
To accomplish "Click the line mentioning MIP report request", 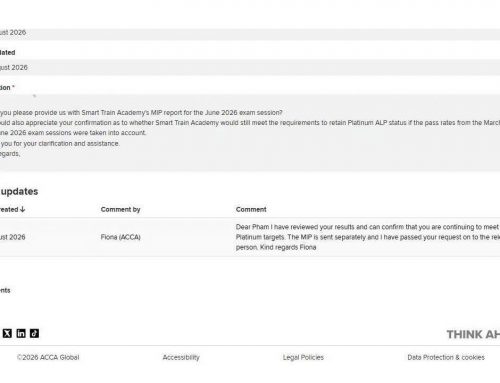I will tap(141, 113).
